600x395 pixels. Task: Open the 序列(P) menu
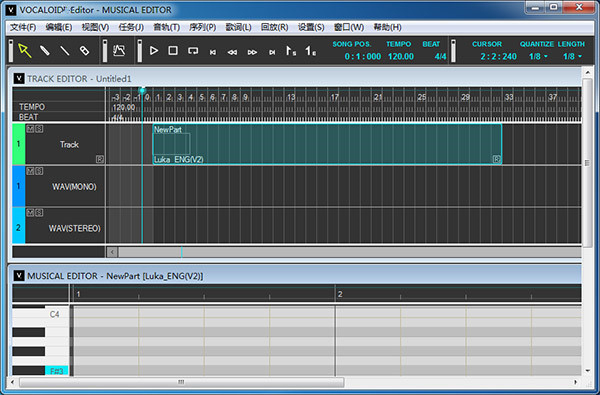click(x=202, y=27)
